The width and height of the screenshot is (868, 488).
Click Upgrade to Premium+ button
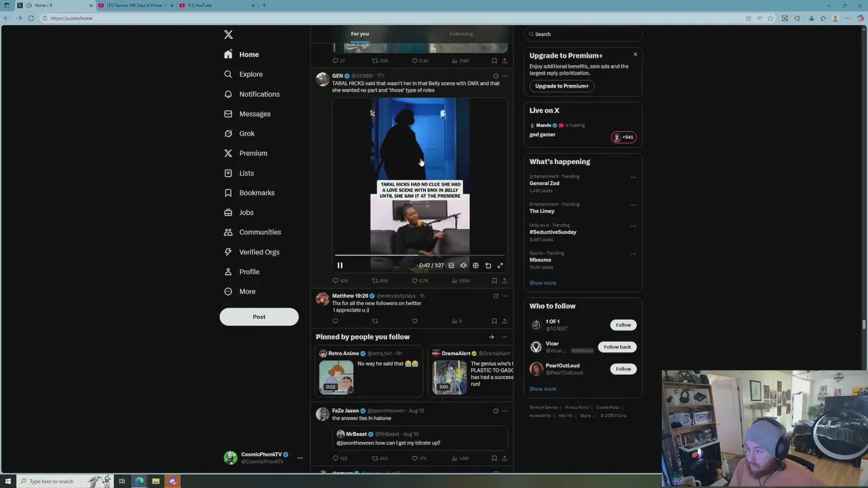pyautogui.click(x=561, y=86)
